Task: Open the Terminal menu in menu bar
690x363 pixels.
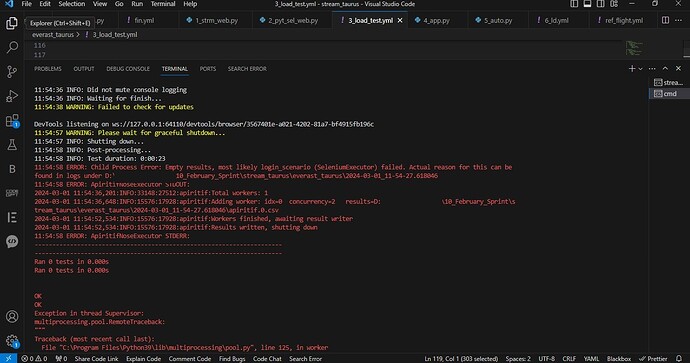Action: (x=163, y=4)
